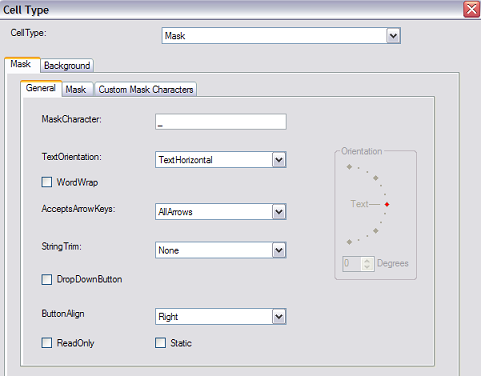Image resolution: width=481 pixels, height=376 pixels.
Task: Click the Orientation group title
Action: tap(362, 151)
